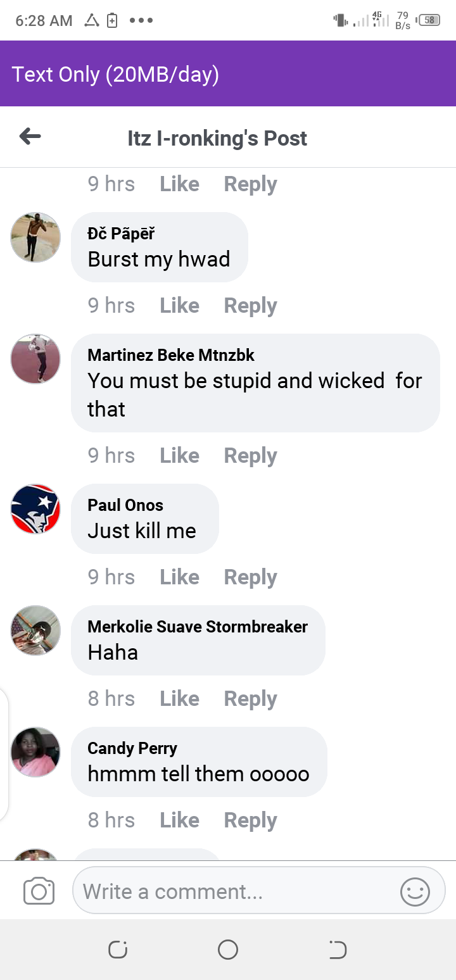456x980 pixels.
Task: Like Merkolie Suave Stormbreaker's "Haha" comment
Action: (x=180, y=699)
